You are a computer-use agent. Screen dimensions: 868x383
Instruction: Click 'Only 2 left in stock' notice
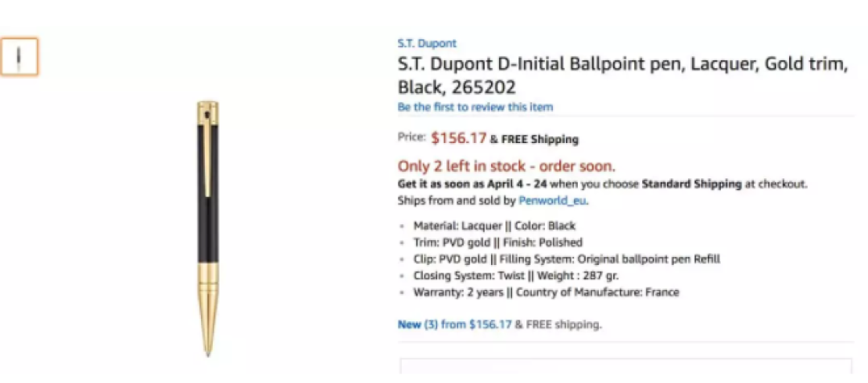(506, 166)
